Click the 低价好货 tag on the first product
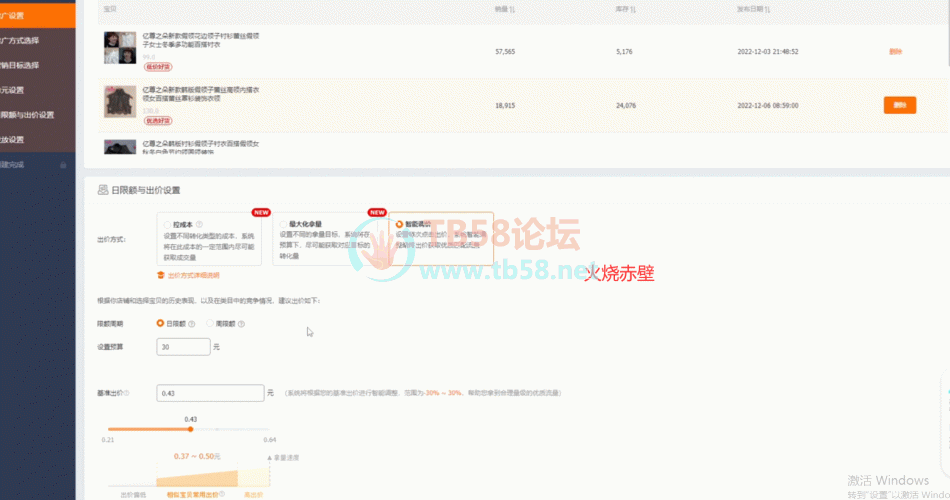 pos(158,67)
